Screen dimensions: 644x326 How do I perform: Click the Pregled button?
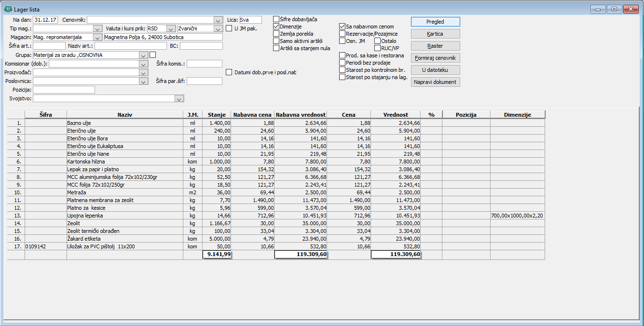[x=435, y=22]
